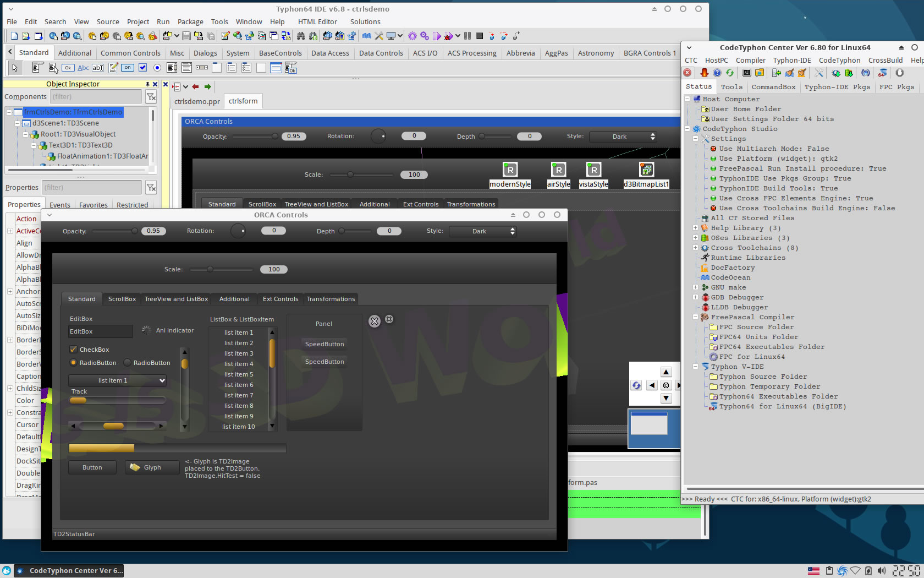Expand the Help Library (3) node
This screenshot has height=578, width=924.
[695, 228]
